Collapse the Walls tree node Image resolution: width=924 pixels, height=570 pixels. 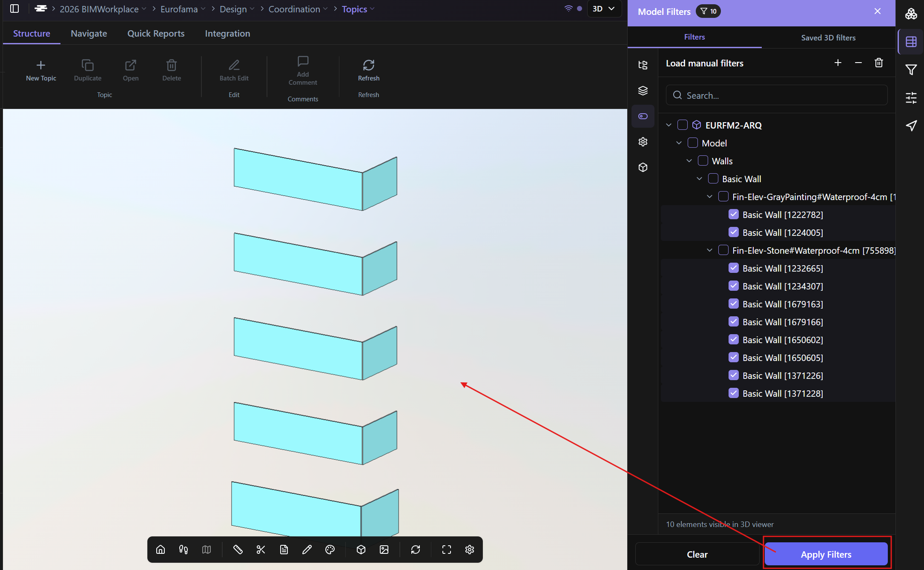(x=689, y=160)
